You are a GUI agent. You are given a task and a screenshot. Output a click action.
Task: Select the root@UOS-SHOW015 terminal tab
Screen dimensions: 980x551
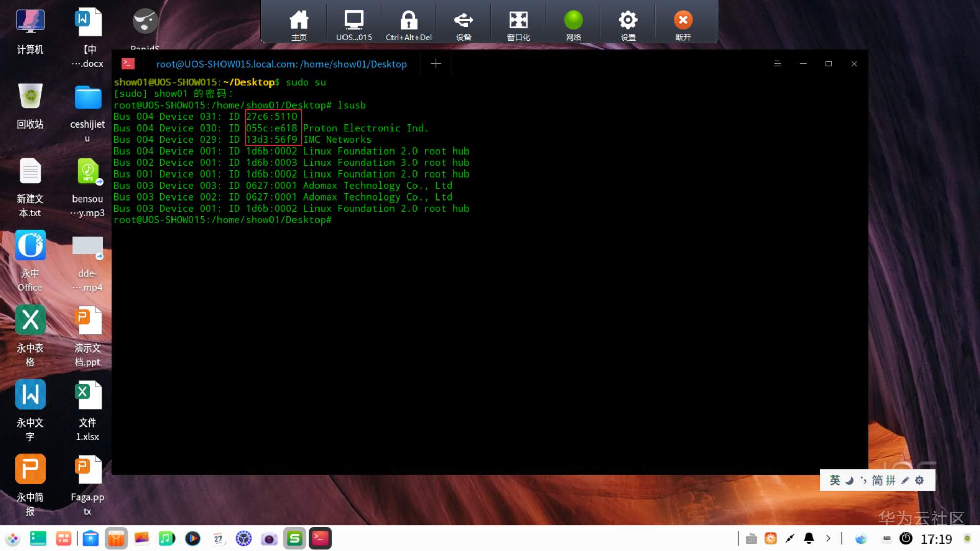[x=281, y=64]
